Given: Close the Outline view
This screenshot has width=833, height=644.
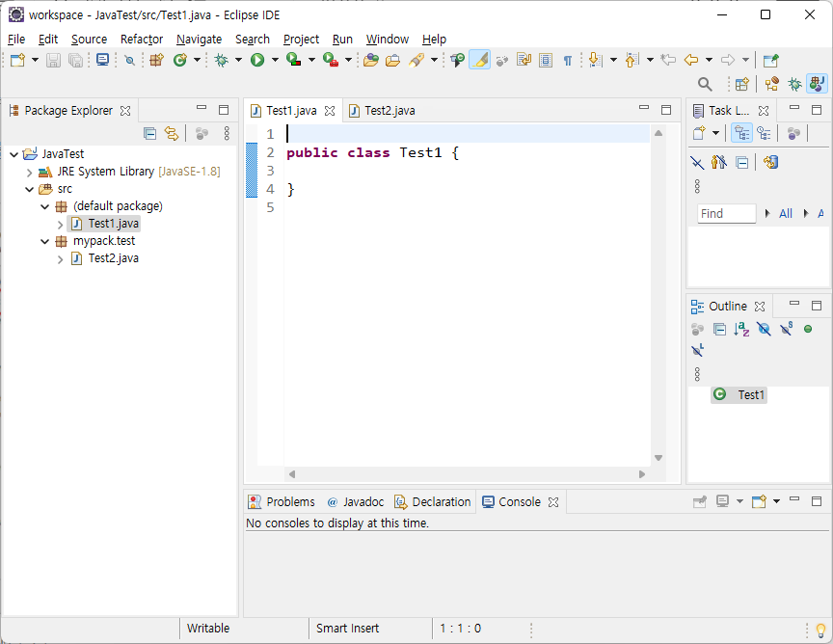Looking at the screenshot, I should tap(760, 307).
